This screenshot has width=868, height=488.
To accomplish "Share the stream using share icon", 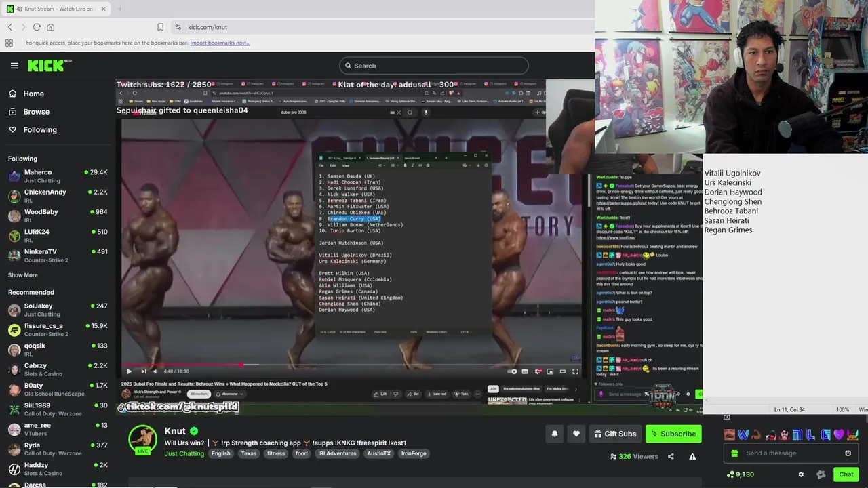I will (671, 456).
